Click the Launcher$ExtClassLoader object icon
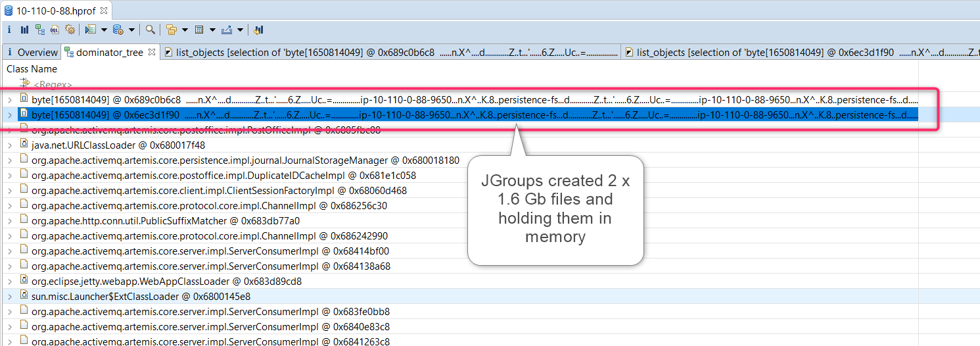The width and height of the screenshot is (980, 346). click(24, 295)
